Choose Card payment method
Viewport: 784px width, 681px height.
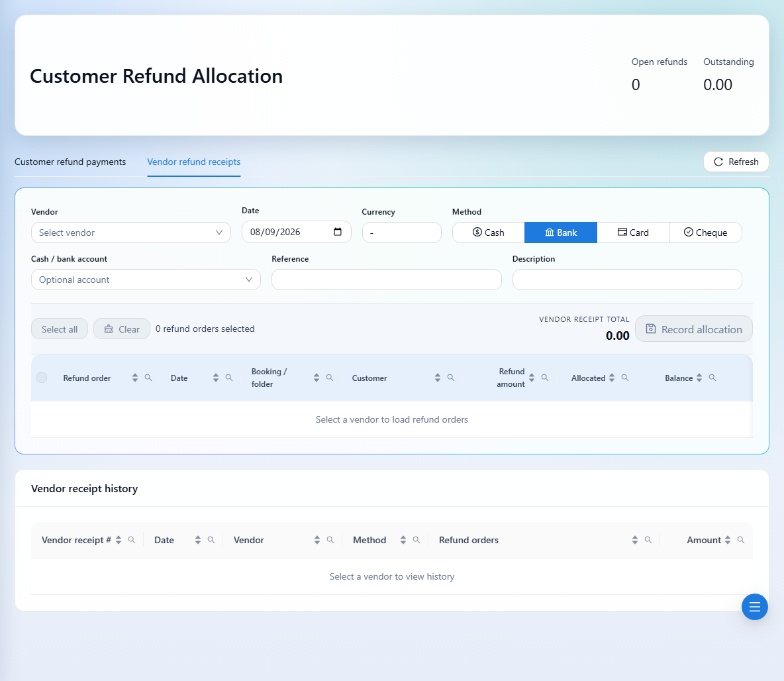point(633,233)
